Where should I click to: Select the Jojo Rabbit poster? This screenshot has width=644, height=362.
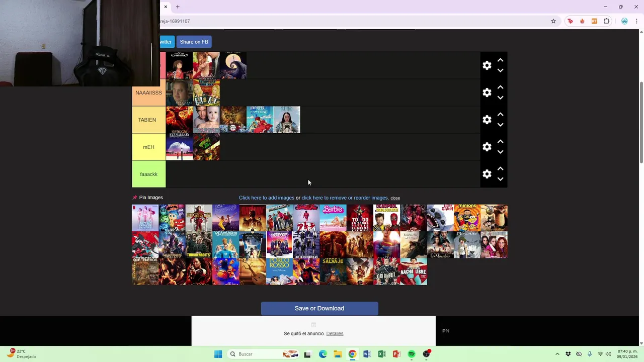tap(386, 271)
